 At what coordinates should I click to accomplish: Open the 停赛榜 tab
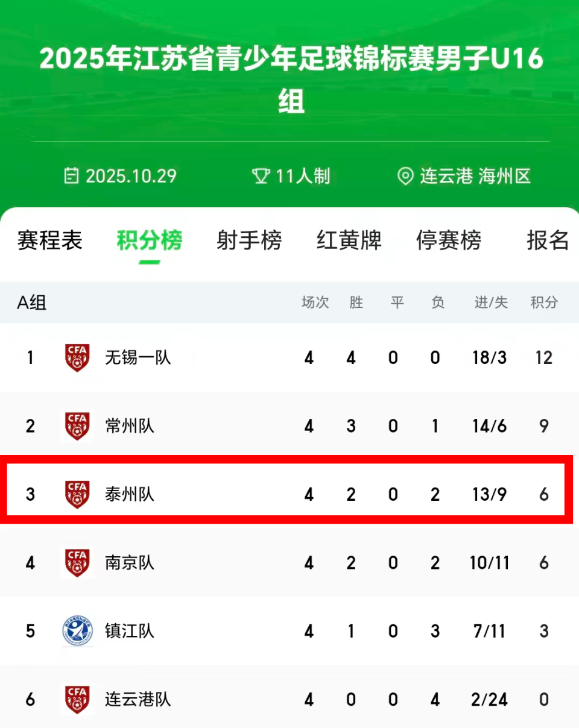(448, 240)
